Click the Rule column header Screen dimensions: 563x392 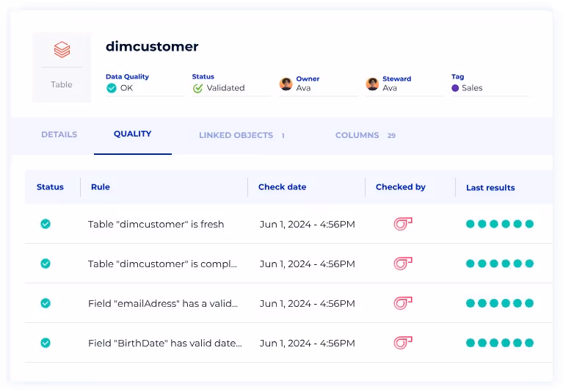pyautogui.click(x=101, y=187)
